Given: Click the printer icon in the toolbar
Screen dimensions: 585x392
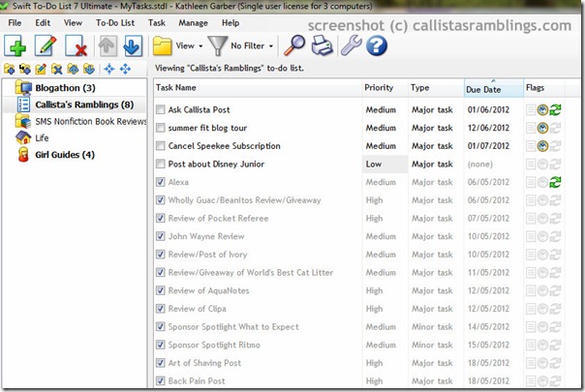Looking at the screenshot, I should click(321, 45).
